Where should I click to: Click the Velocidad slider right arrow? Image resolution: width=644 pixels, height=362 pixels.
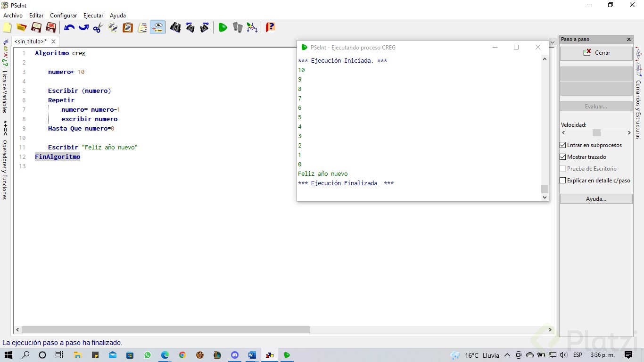(x=629, y=133)
